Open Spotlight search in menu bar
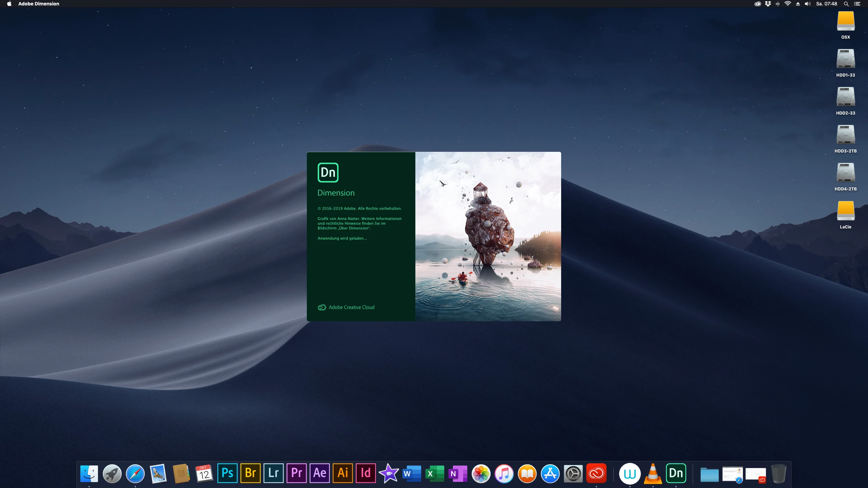Image resolution: width=868 pixels, height=488 pixels. 846,4
